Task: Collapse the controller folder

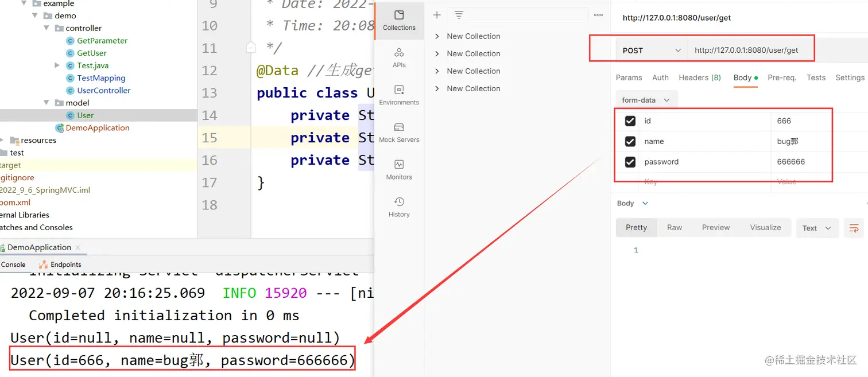Action: [x=46, y=28]
